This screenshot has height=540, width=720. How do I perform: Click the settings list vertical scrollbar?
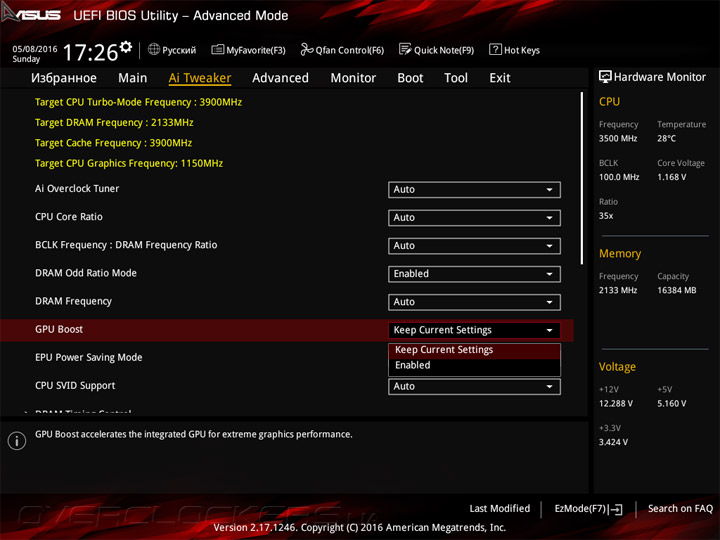tap(582, 178)
